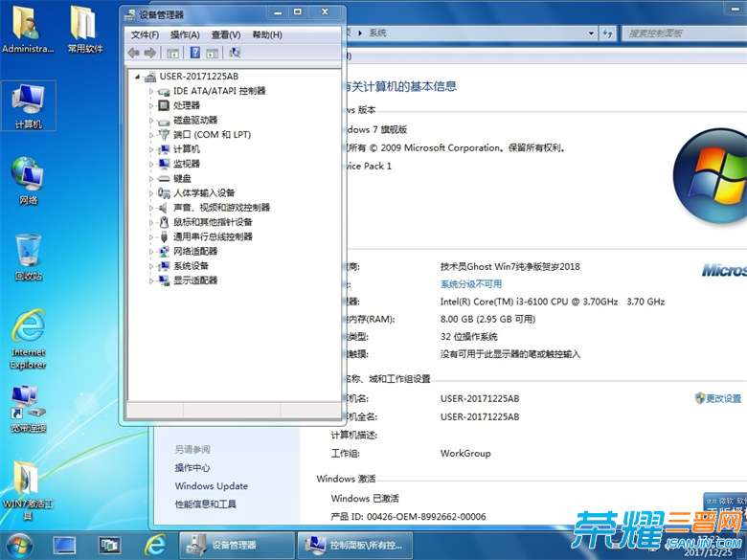
Task: Select the 显示适配器 icon
Action: pyautogui.click(x=164, y=280)
